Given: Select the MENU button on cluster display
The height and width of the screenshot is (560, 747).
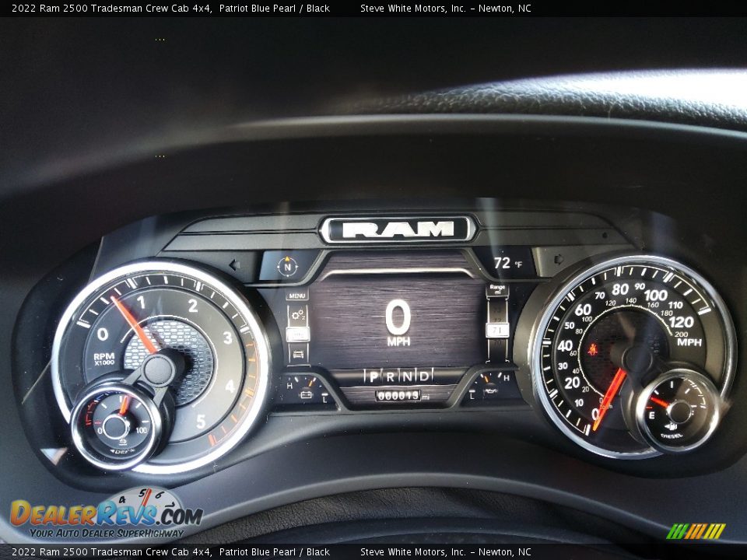Looking at the screenshot, I should tap(296, 296).
